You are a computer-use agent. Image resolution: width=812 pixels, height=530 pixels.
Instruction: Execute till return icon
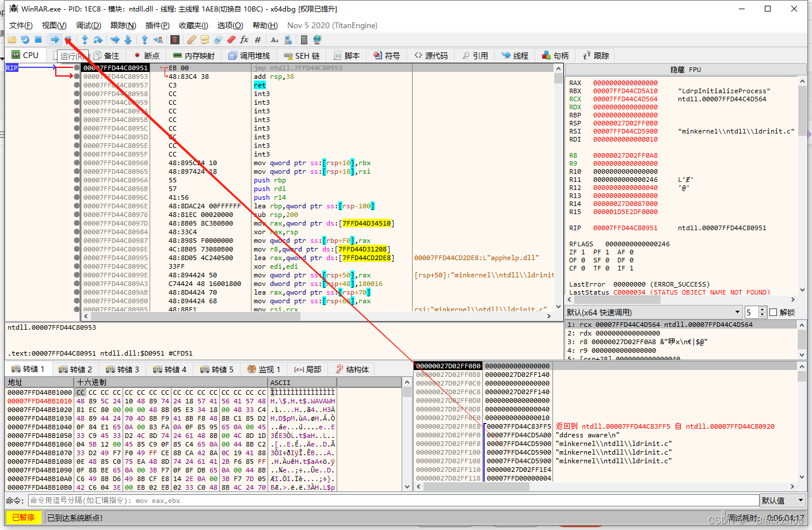(144, 40)
